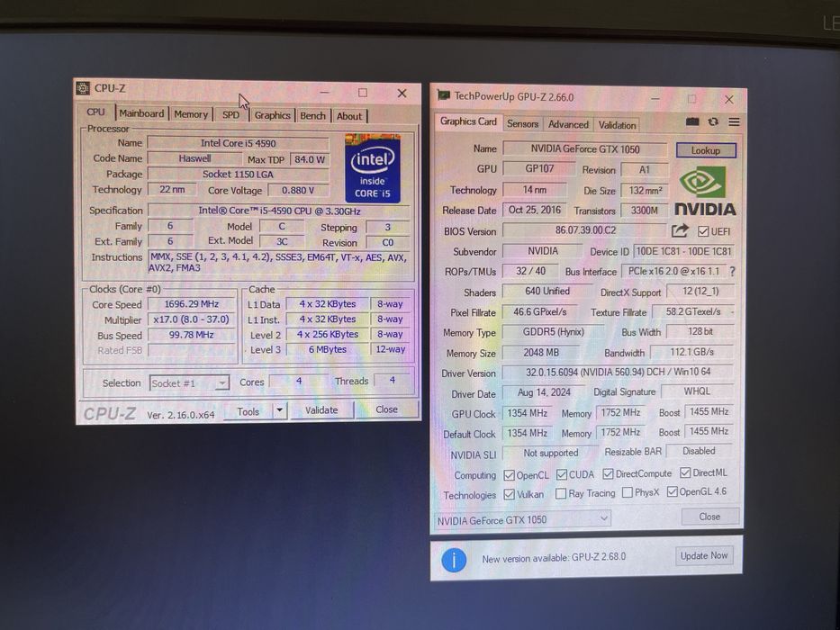The image size is (840, 630).
Task: Toggle the Vulkan checkbox
Action: [509, 494]
